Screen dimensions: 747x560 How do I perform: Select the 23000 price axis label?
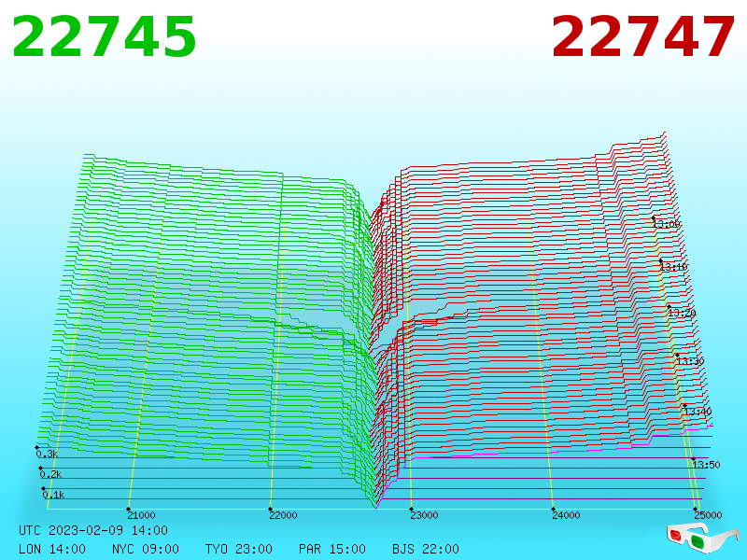(x=425, y=515)
